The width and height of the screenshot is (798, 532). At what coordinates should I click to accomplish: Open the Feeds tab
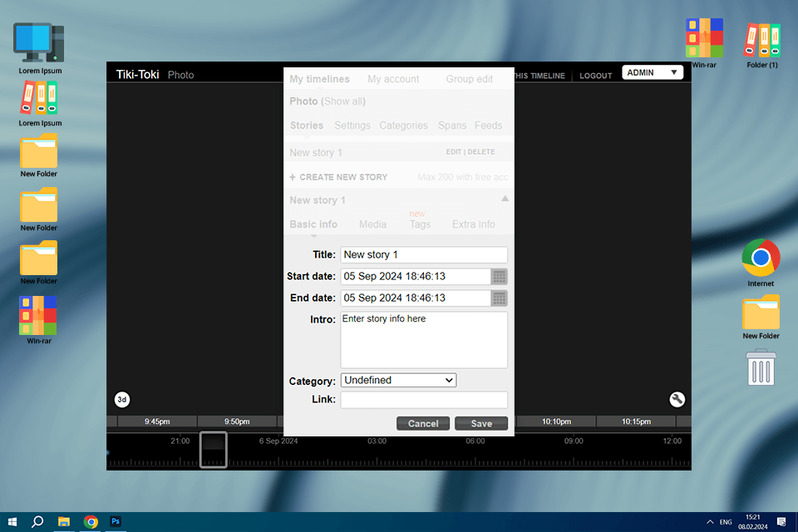pyautogui.click(x=488, y=126)
